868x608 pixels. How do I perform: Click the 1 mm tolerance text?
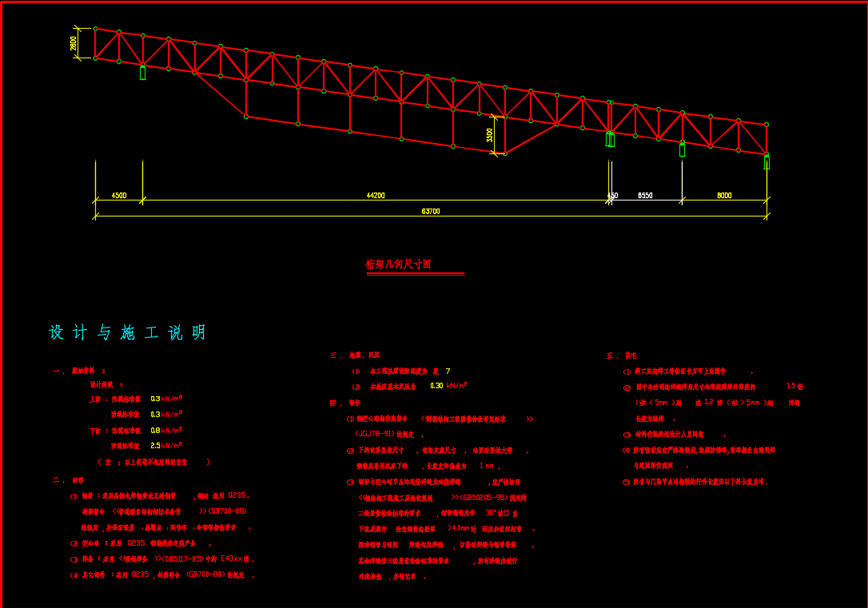point(487,466)
